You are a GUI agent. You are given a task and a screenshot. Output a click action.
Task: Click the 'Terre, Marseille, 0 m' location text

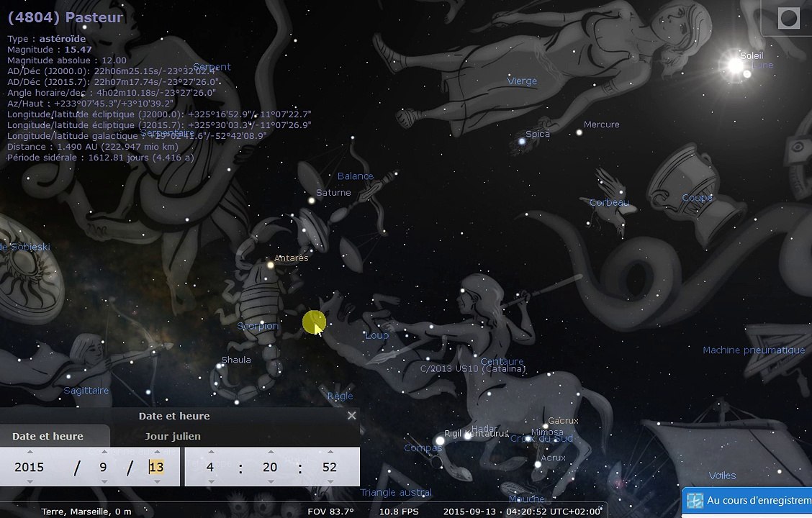click(x=86, y=512)
